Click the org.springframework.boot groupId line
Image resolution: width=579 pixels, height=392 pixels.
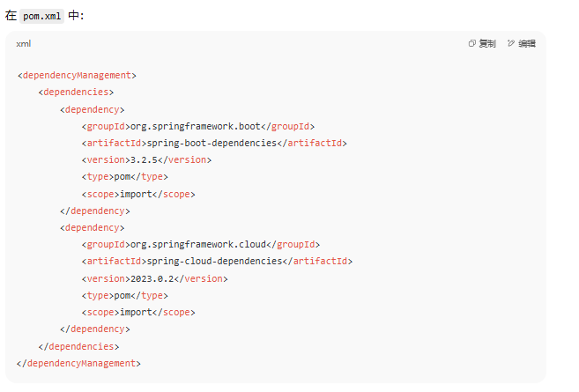click(197, 126)
